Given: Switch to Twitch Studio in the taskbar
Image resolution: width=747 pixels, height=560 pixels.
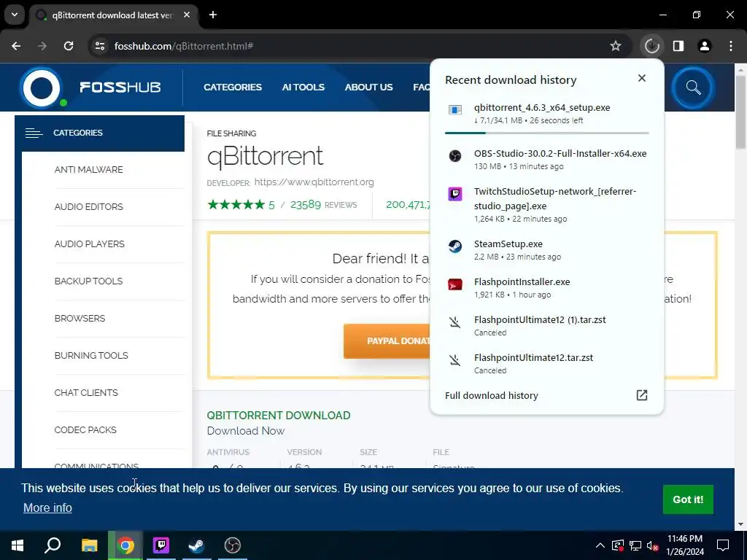Looking at the screenshot, I should coord(161,545).
